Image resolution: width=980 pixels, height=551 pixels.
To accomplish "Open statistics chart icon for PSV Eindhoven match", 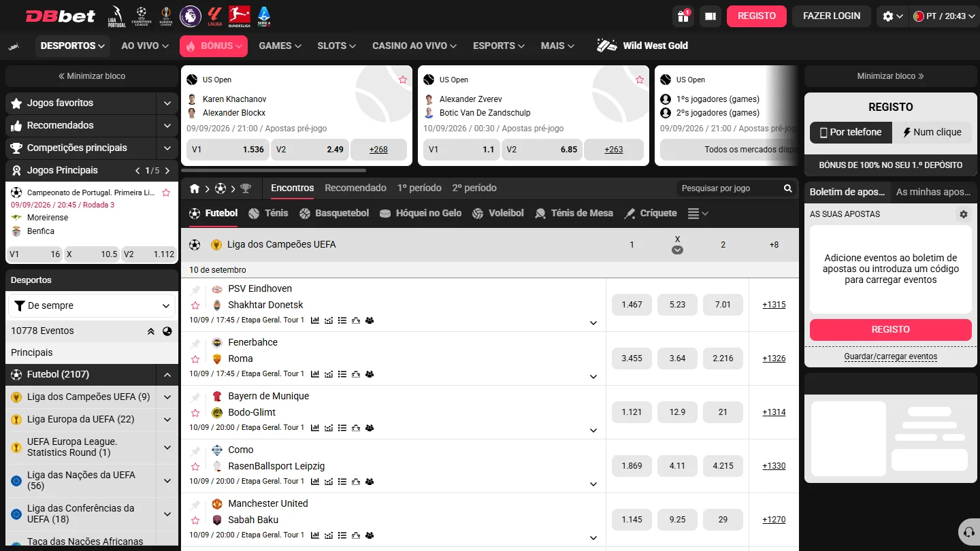I will click(315, 320).
